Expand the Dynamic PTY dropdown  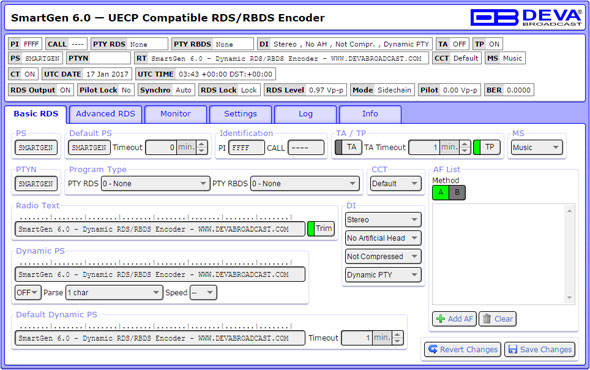383,275
